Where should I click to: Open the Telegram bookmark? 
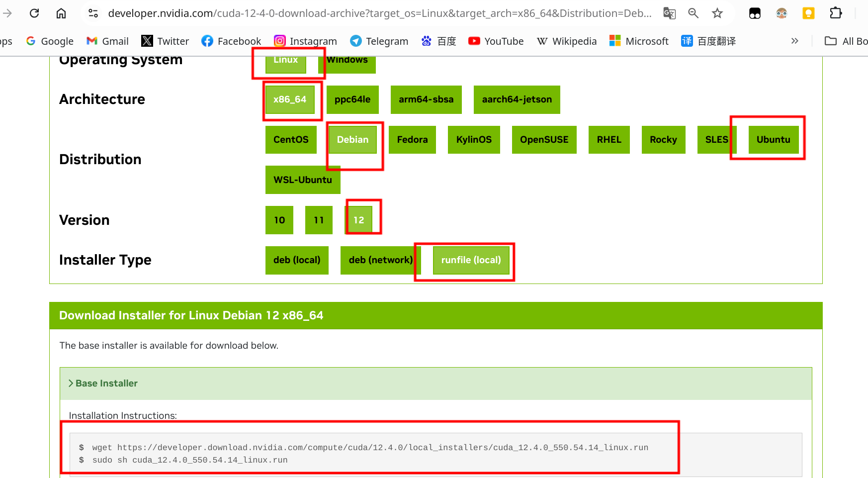coord(379,41)
